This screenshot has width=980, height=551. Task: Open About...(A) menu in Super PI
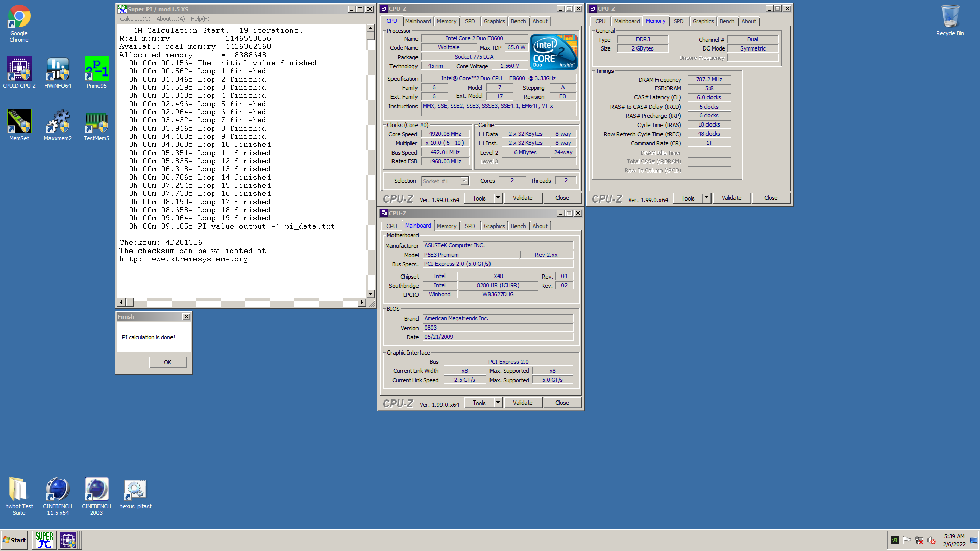point(170,19)
